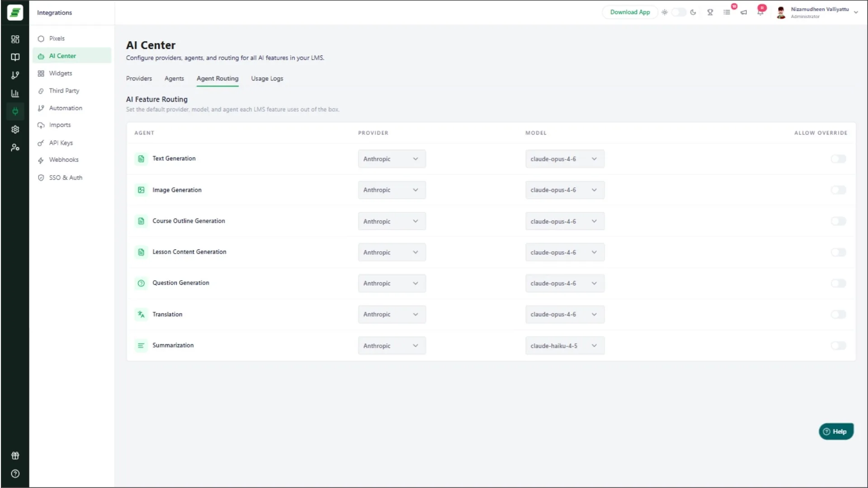Open the users management icon in left rail
868x488 pixels.
pos(15,148)
